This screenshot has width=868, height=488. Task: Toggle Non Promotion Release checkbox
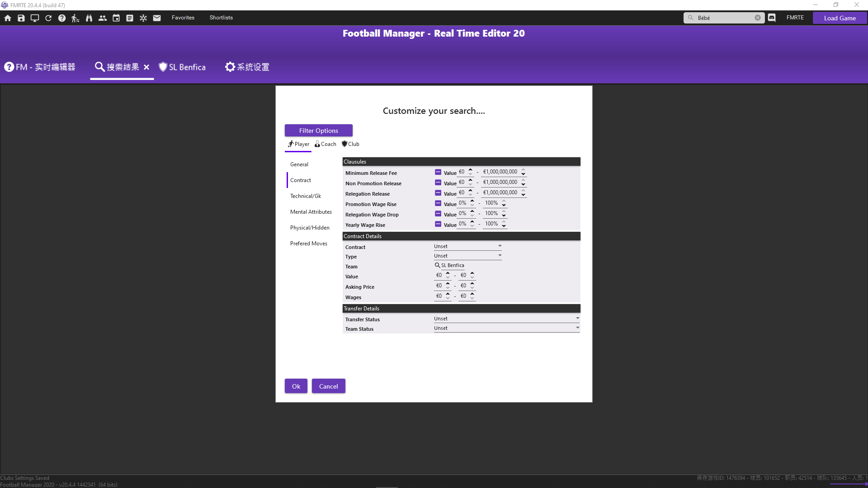(x=438, y=183)
